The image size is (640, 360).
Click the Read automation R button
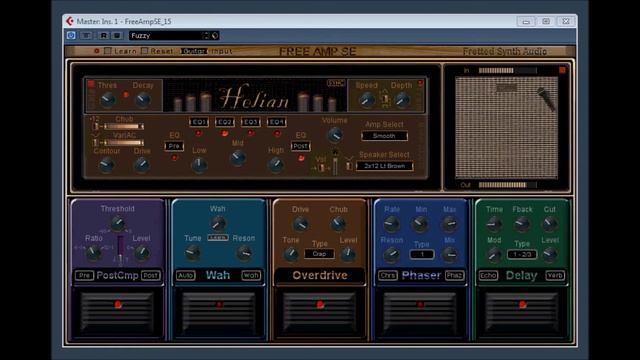(x=104, y=36)
